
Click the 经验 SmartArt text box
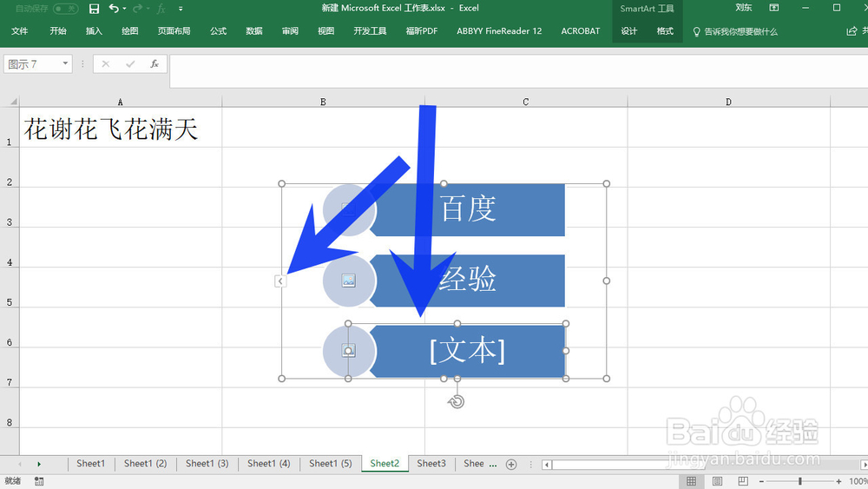point(468,281)
